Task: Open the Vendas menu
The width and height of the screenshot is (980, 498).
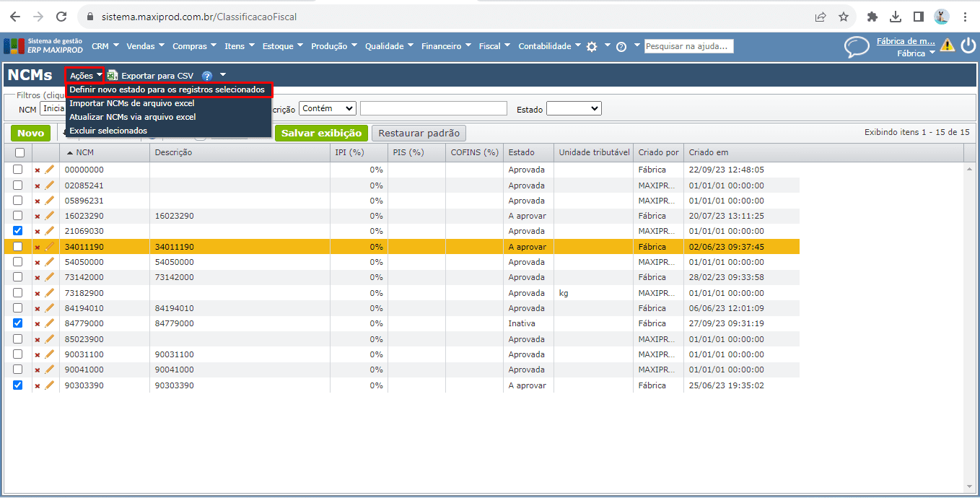Action: [145, 46]
